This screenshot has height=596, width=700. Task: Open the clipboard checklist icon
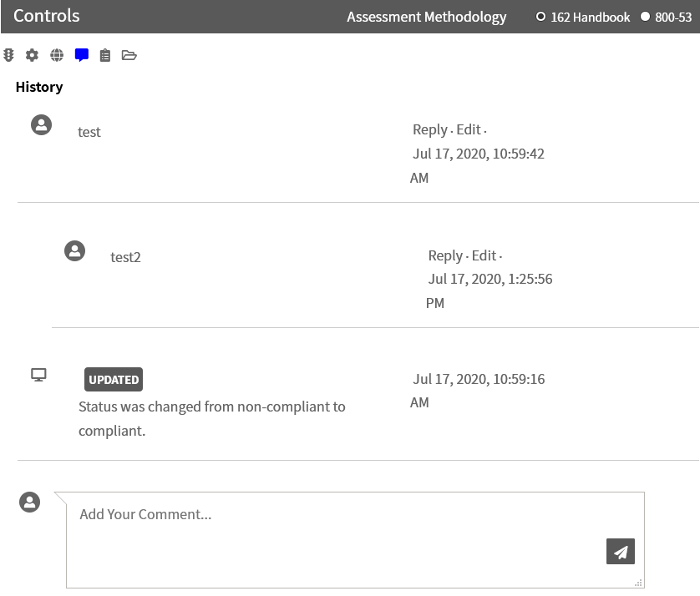[x=105, y=55]
